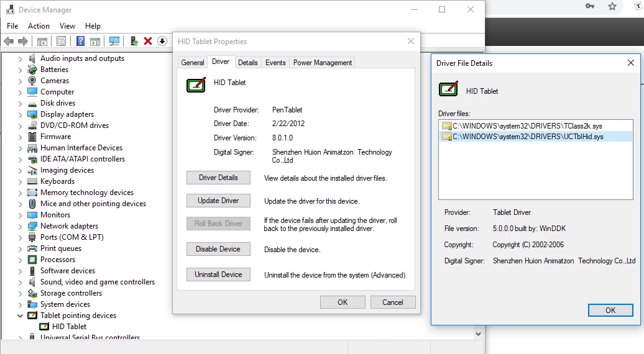Switch to the Events tab
The width and height of the screenshot is (644, 354).
275,63
